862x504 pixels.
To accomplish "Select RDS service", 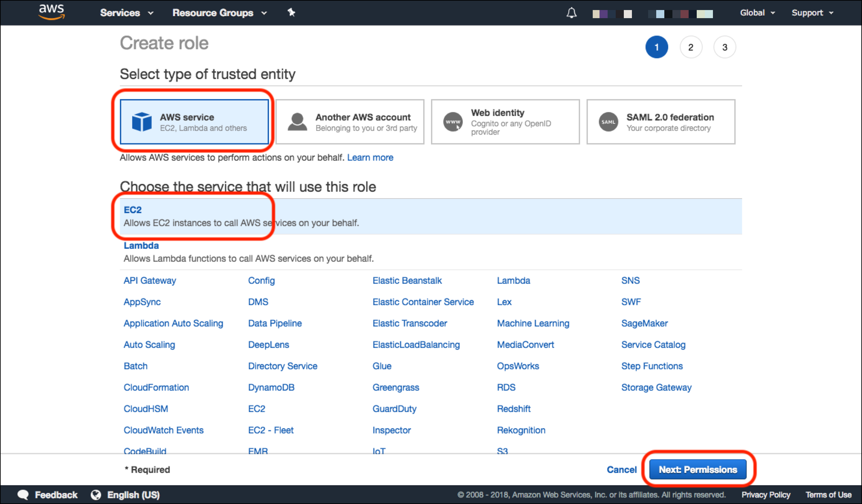I will coord(506,387).
